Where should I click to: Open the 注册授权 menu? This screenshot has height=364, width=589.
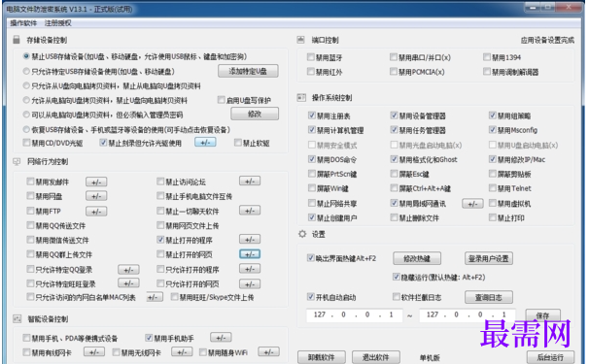pyautogui.click(x=58, y=23)
